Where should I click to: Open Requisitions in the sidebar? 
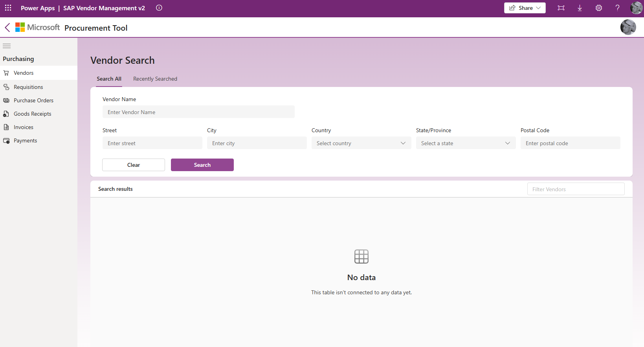[39, 87]
